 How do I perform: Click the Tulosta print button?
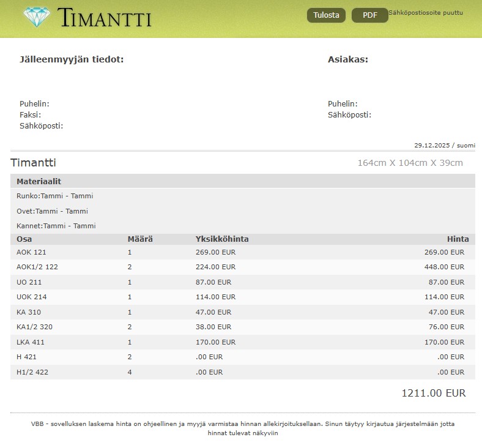click(326, 15)
